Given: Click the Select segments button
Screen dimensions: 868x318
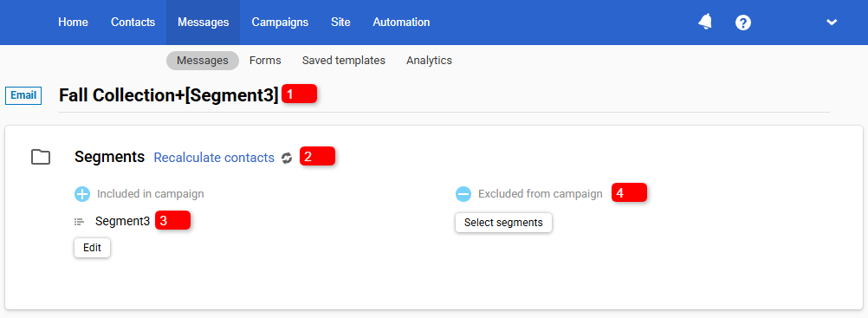Looking at the screenshot, I should [504, 223].
